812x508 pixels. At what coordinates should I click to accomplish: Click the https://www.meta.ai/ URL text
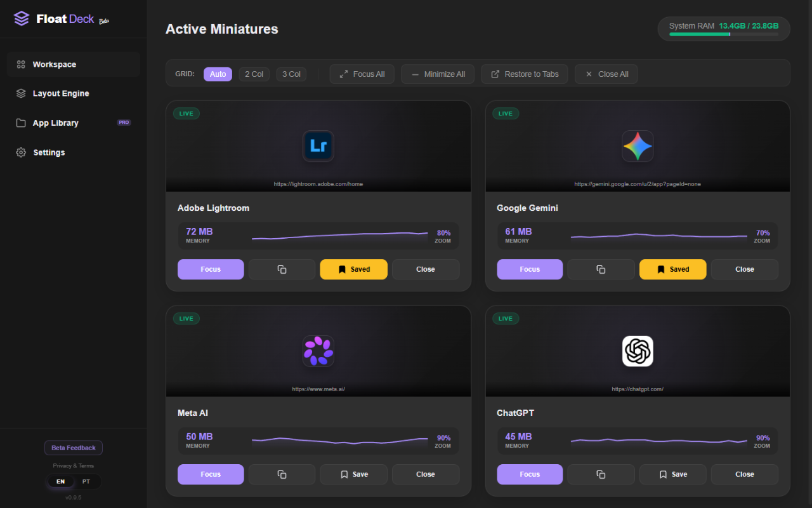[x=318, y=389]
